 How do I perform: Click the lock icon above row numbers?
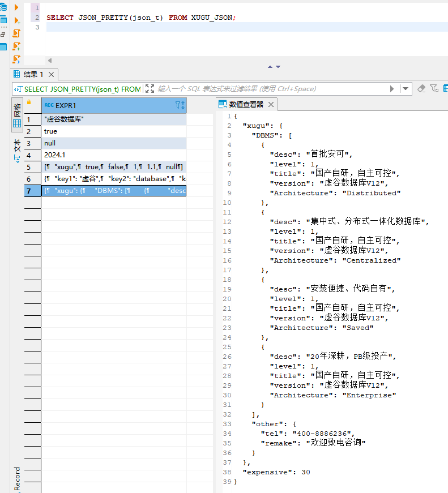29,102
